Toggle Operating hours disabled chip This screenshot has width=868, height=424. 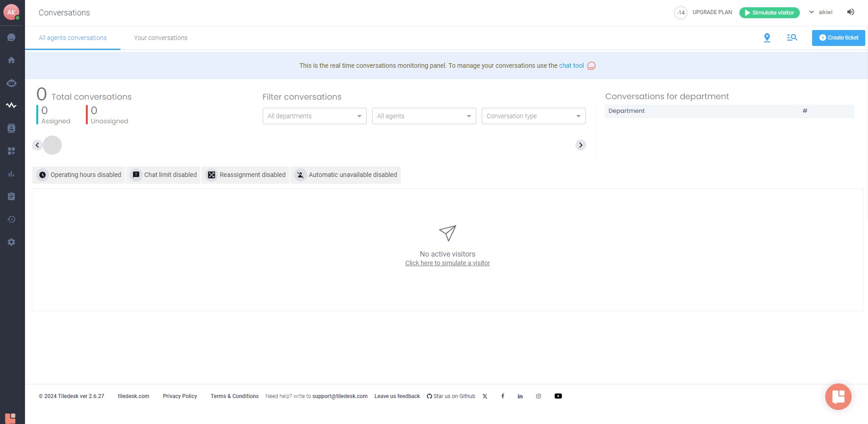click(79, 175)
